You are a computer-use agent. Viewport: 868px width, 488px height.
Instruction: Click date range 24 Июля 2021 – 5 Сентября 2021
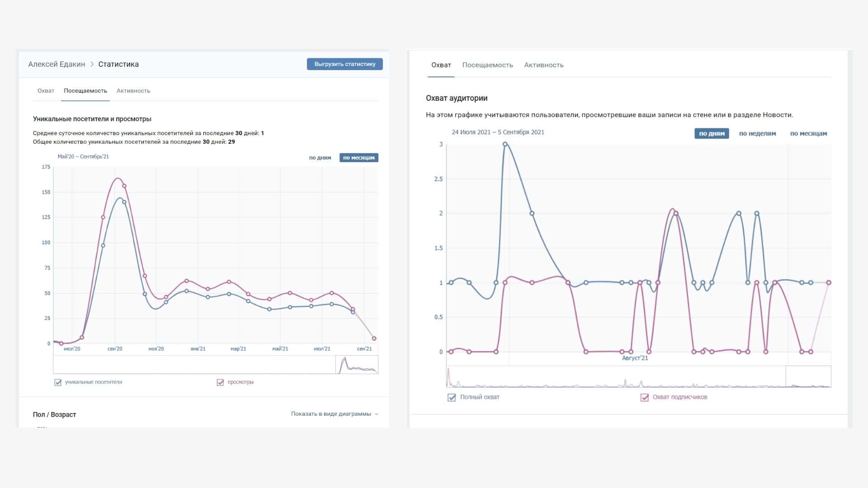[498, 132]
